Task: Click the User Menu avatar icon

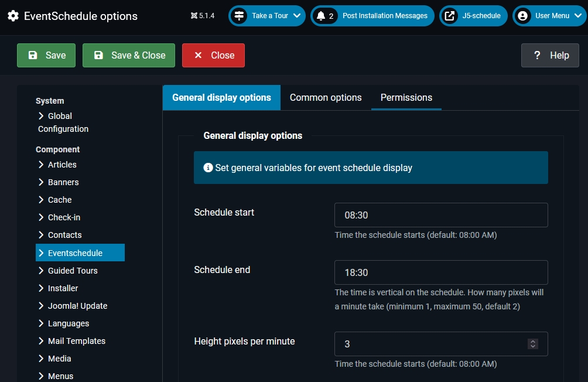Action: click(x=523, y=16)
